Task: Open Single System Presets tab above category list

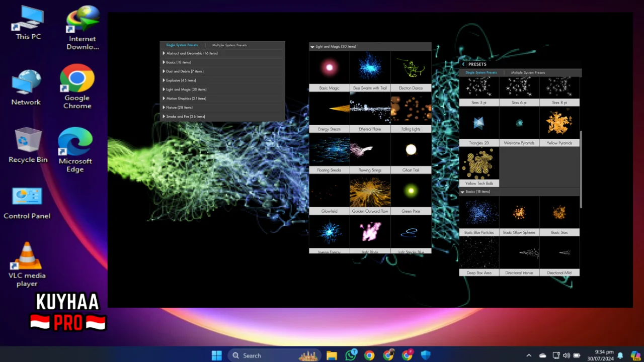Action: (182, 45)
